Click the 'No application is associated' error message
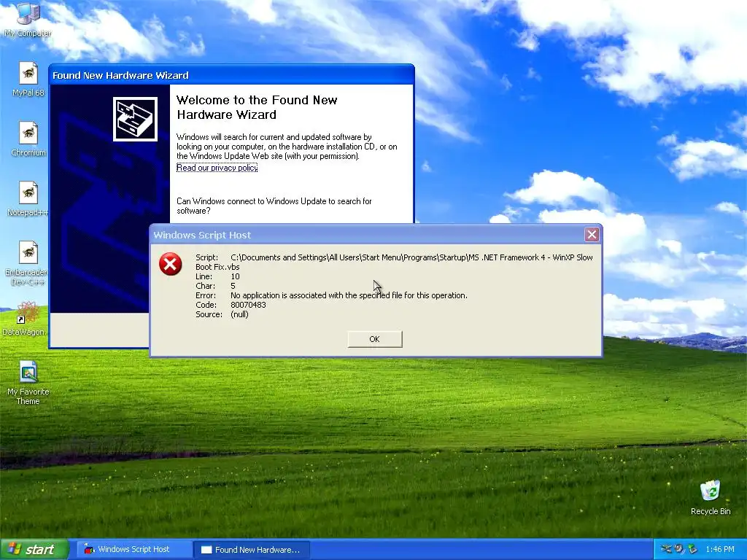 click(x=349, y=295)
